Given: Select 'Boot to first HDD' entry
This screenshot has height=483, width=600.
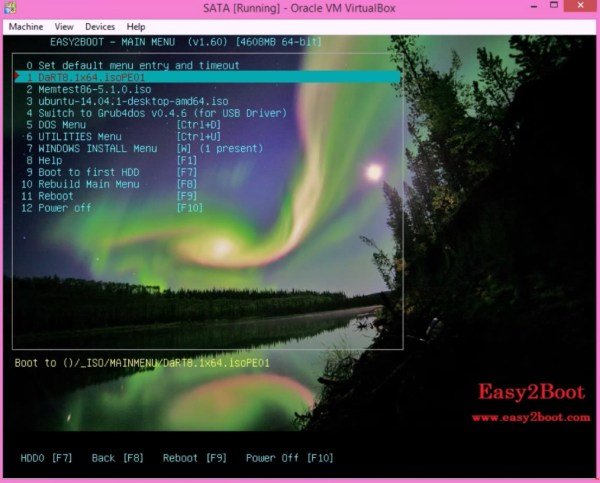Looking at the screenshot, I should tap(111, 172).
